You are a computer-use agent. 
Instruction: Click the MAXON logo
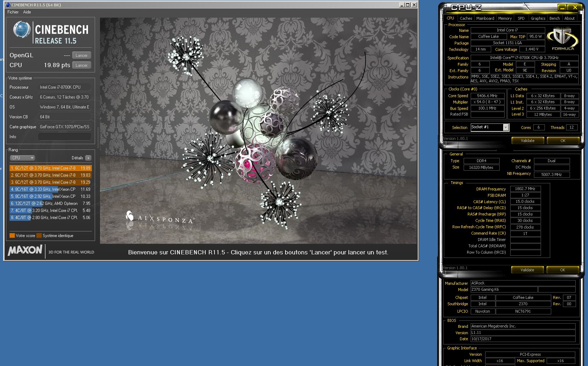pyautogui.click(x=25, y=250)
